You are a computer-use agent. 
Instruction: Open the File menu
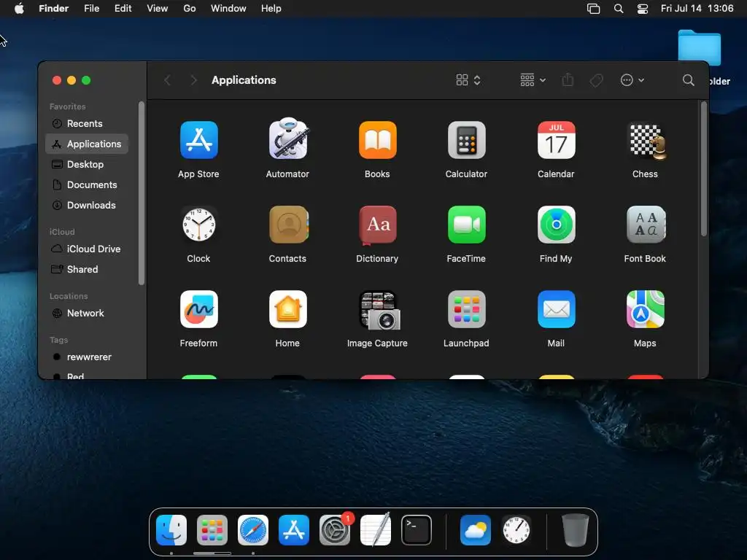[x=91, y=9]
